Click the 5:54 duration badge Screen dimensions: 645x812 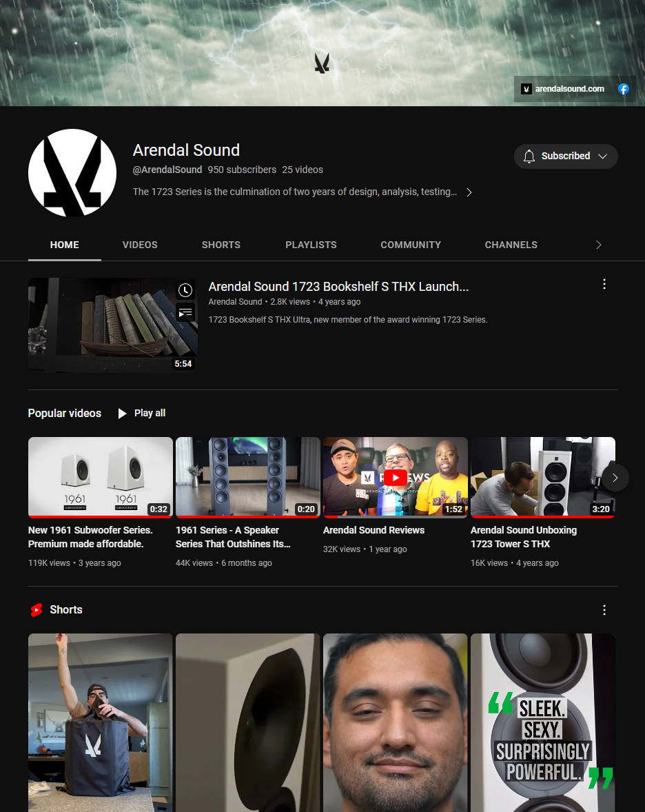point(183,364)
